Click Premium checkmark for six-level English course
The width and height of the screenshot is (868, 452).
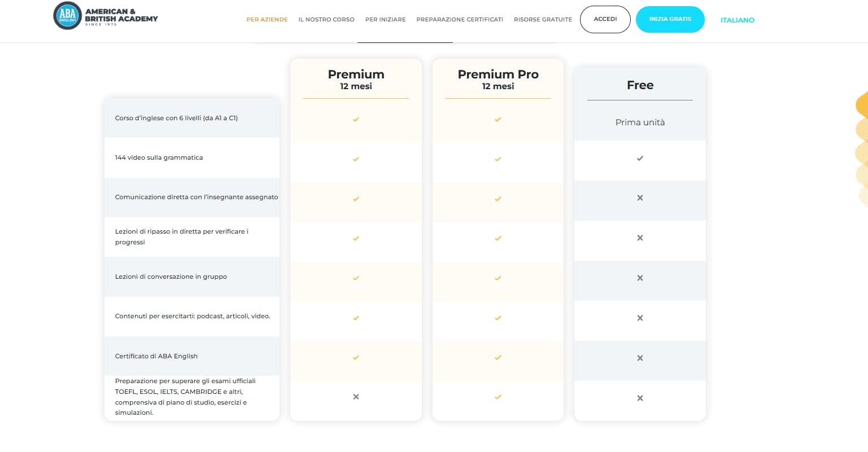(x=356, y=120)
